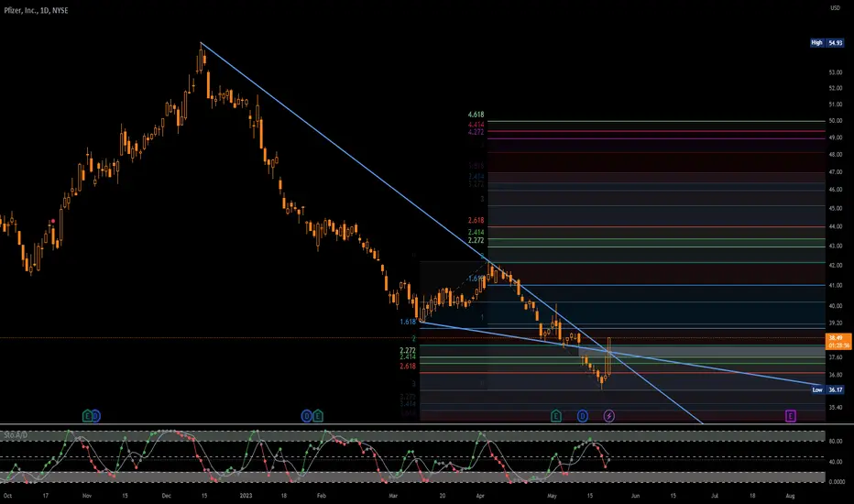Open the blue dividend marker after May
The width and height of the screenshot is (854, 504).
pyautogui.click(x=582, y=416)
